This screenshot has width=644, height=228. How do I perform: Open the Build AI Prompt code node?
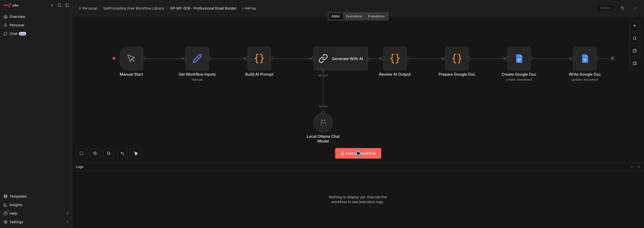coord(259,59)
